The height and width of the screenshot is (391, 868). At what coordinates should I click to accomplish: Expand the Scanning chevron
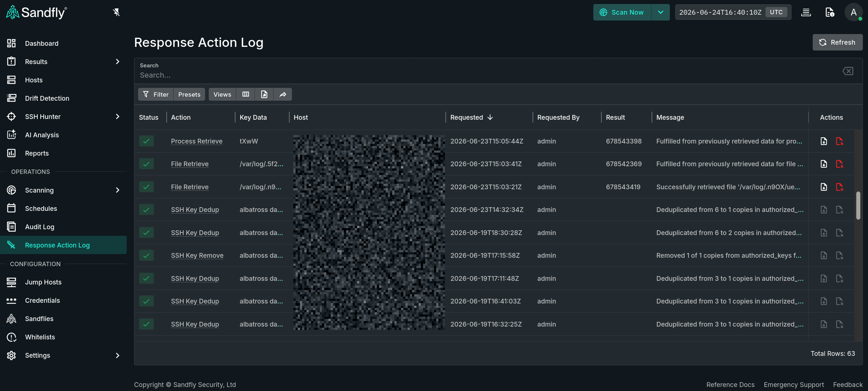pyautogui.click(x=118, y=190)
